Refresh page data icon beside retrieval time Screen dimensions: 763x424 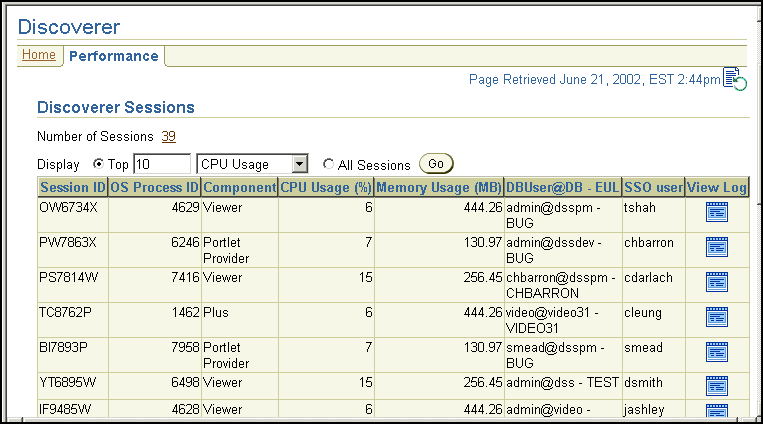click(x=735, y=79)
